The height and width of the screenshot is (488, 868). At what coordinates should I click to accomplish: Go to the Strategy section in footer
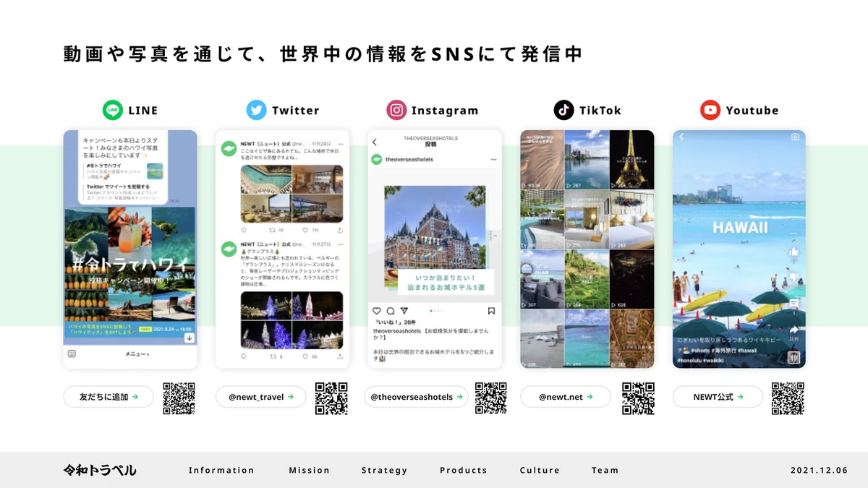tap(384, 470)
